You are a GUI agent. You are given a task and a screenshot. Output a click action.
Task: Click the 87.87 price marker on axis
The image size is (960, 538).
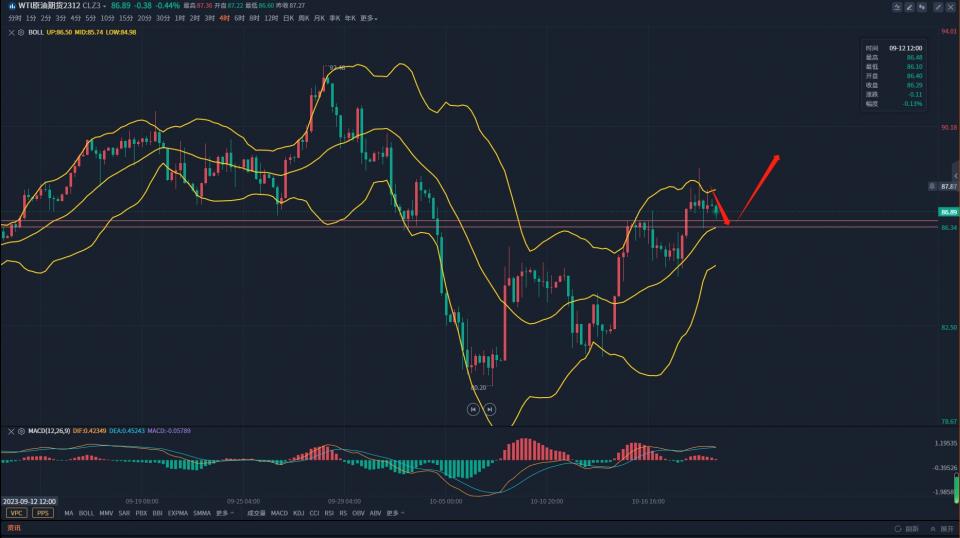[x=948, y=186]
